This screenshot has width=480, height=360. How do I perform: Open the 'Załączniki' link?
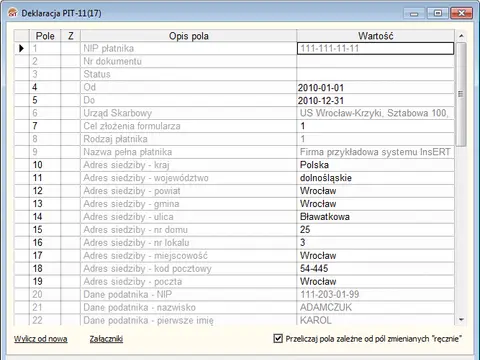(x=106, y=339)
